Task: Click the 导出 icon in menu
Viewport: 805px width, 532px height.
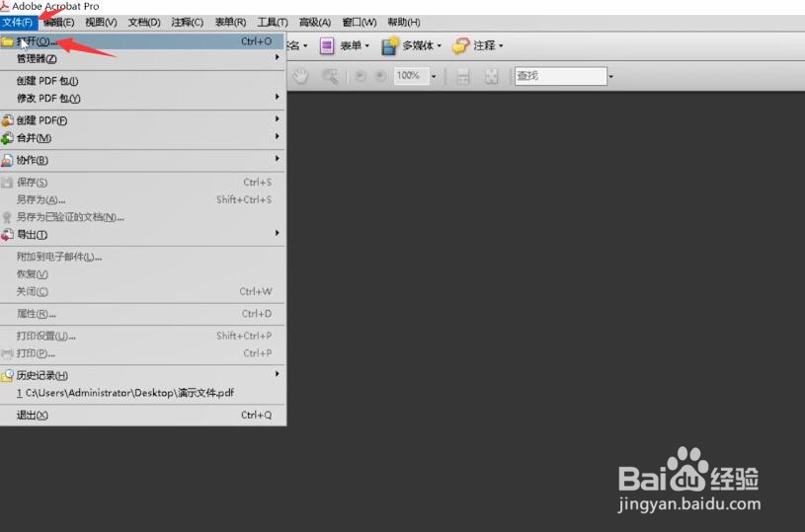Action: click(x=7, y=235)
